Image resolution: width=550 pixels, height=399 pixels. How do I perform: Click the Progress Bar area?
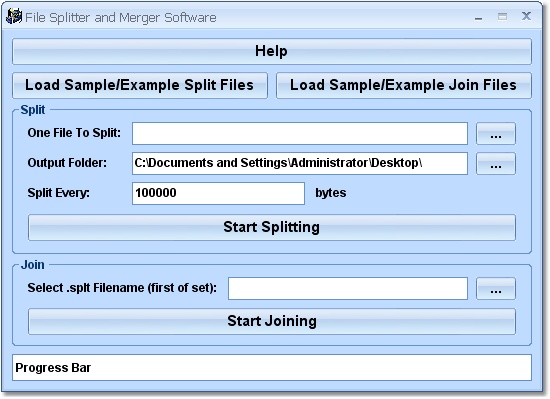272,367
